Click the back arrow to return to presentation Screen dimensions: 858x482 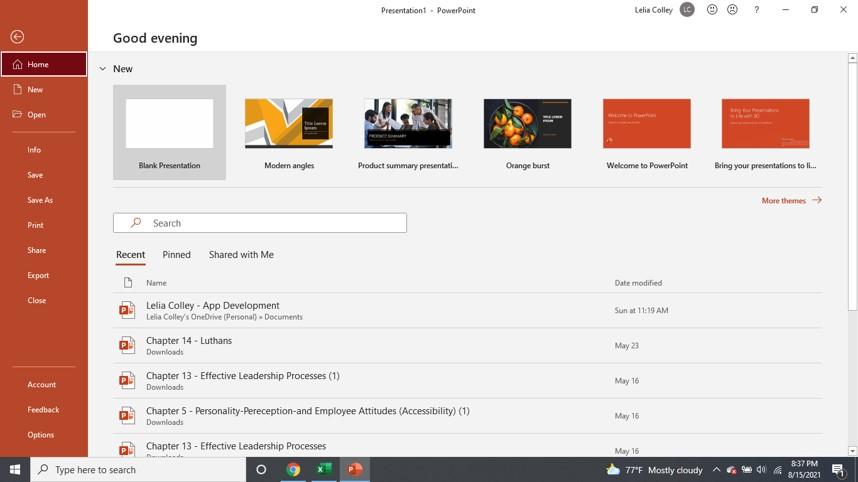pos(17,37)
